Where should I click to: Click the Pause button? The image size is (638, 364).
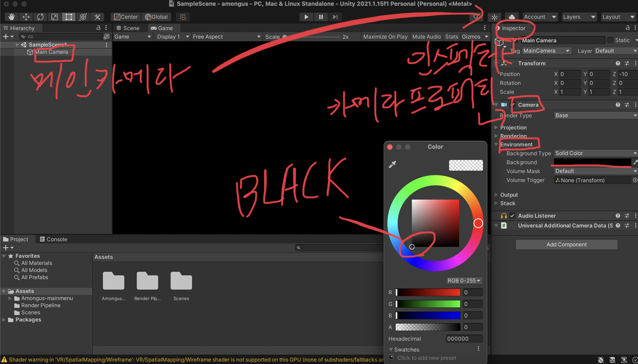tap(321, 17)
